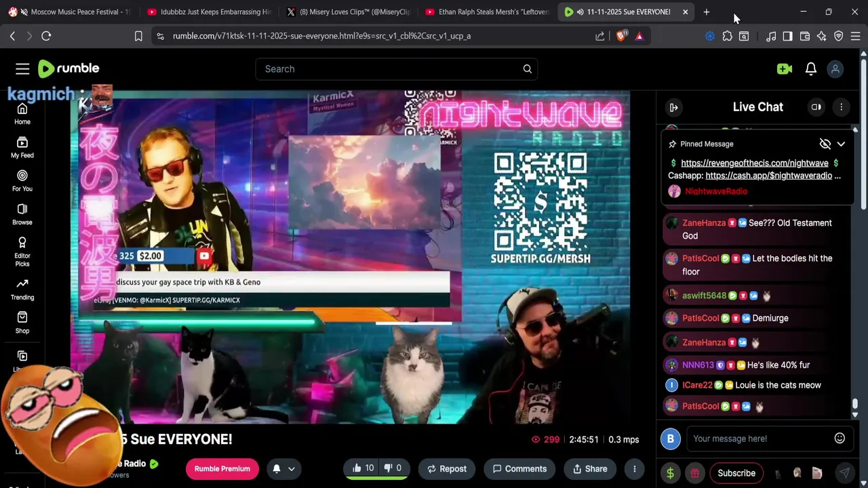Open the Brave Wallet icon
The width and height of the screenshot is (868, 488).
[x=804, y=36]
